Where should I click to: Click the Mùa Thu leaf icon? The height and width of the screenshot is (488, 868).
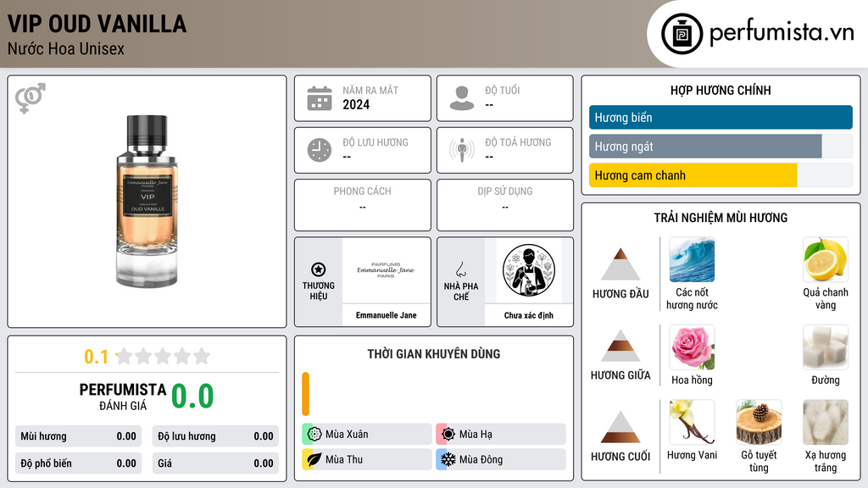(x=314, y=459)
